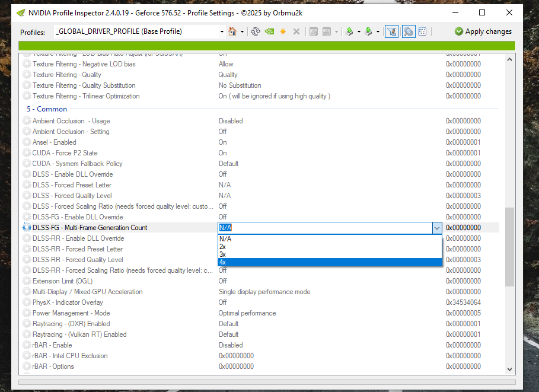This screenshot has height=392, width=539.
Task: Click the green NVIDIA restore-defaults icon
Action: 269,31
